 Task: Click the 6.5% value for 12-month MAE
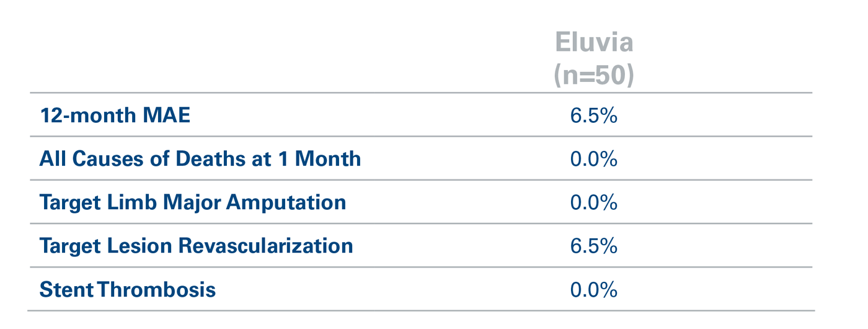coord(593,115)
